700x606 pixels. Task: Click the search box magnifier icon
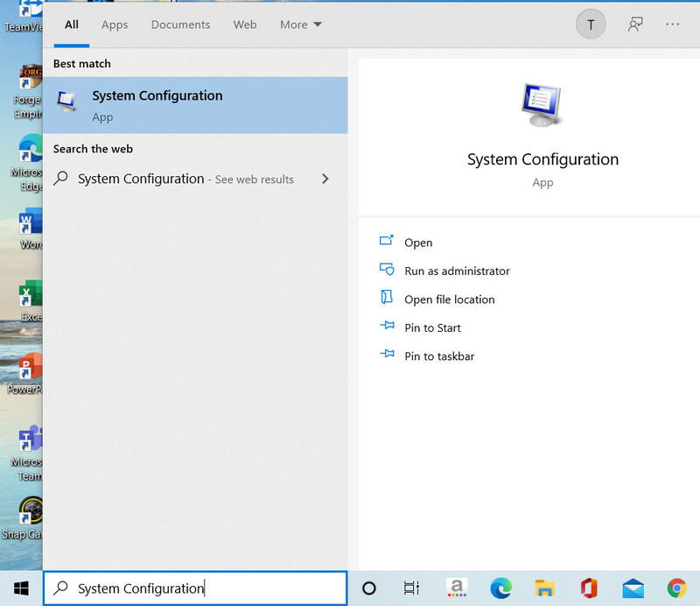[x=60, y=588]
